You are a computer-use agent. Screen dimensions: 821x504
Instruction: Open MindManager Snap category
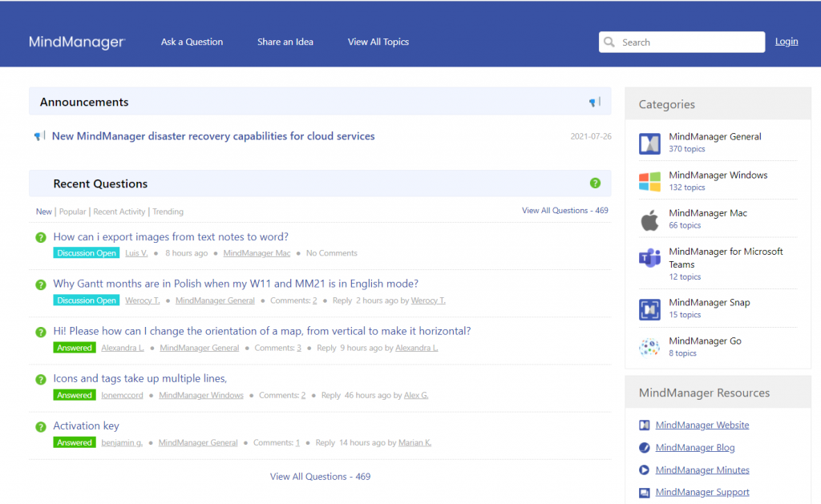click(709, 303)
